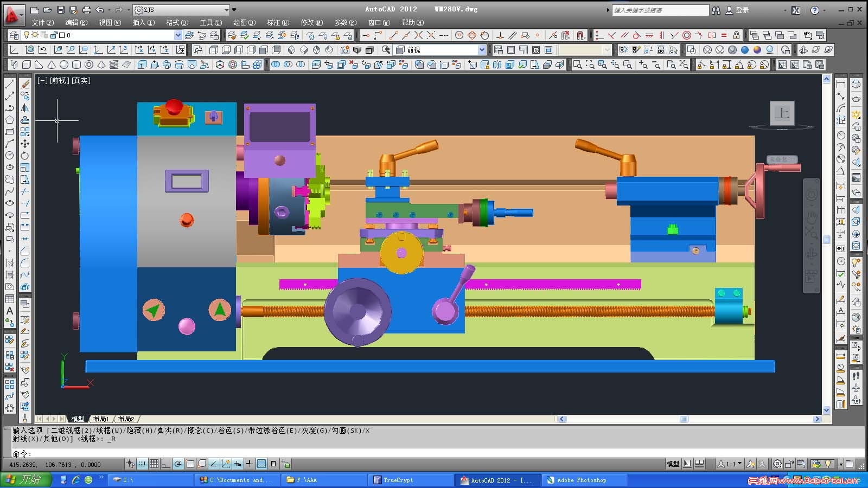Select the Cone solid tool
This screenshot has height=488, width=868.
pos(51,65)
